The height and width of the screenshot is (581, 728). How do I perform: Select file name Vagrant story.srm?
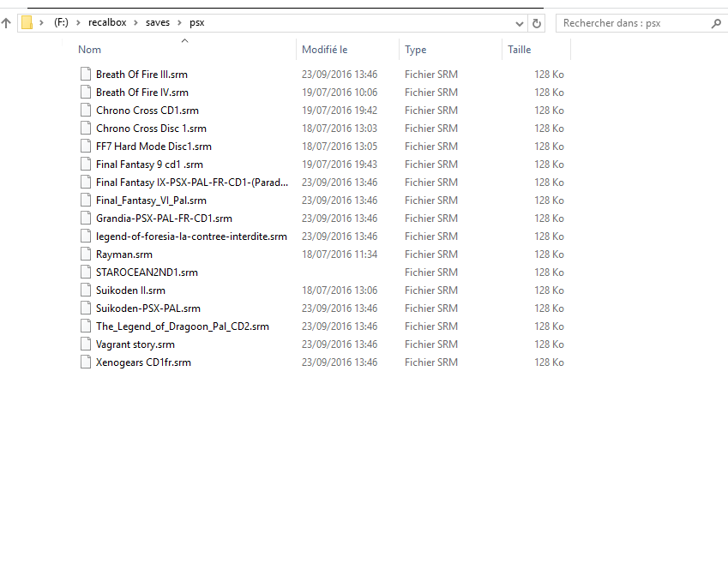coord(135,344)
